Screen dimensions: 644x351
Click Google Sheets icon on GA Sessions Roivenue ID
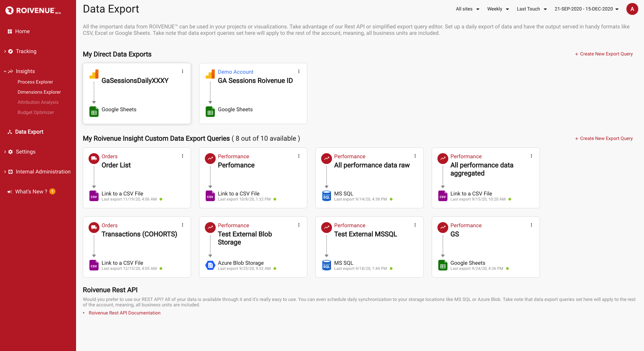(210, 112)
